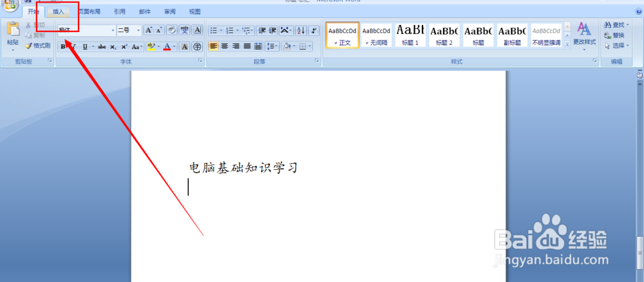This screenshot has width=644, height=282.
Task: Toggle bold formatting
Action: [x=63, y=47]
